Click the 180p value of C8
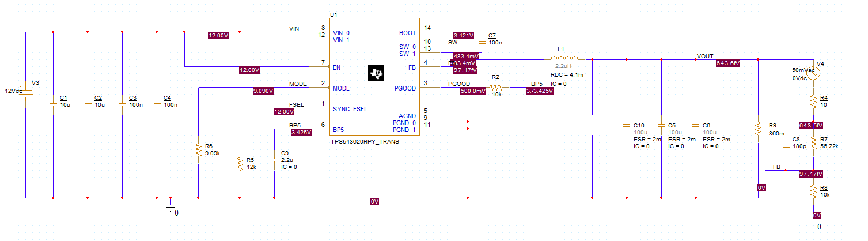Screen dimensions: 868x241 [x=799, y=146]
